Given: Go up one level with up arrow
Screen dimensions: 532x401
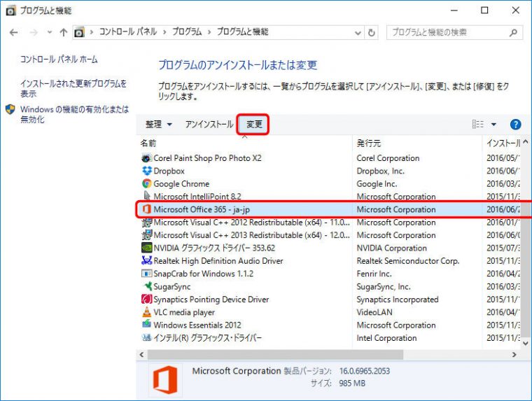Looking at the screenshot, I should coord(64,33).
